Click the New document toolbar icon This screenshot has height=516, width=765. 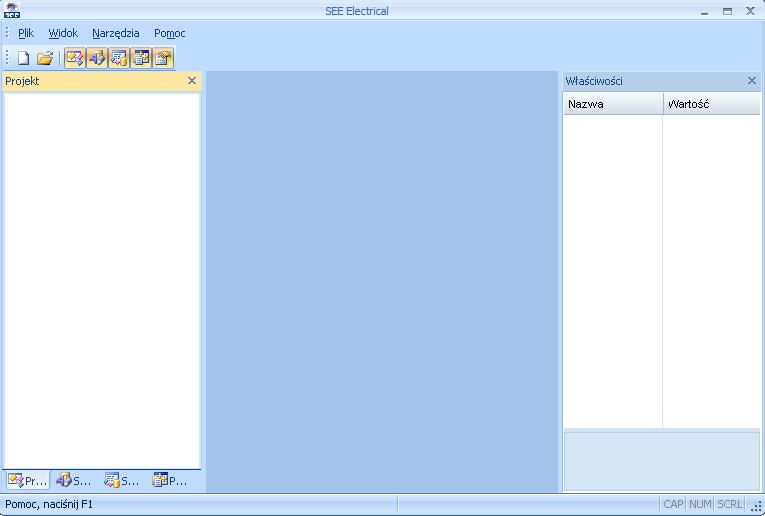click(23, 59)
